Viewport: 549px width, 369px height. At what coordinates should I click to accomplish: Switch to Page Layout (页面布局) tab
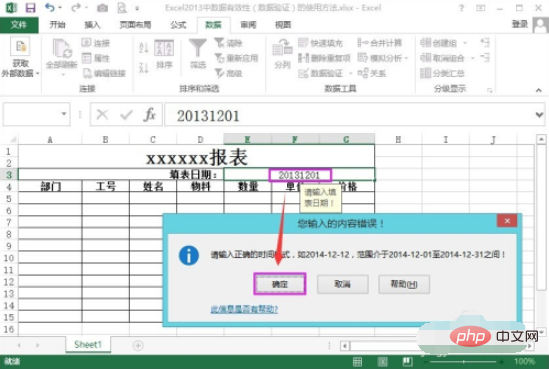coord(135,25)
